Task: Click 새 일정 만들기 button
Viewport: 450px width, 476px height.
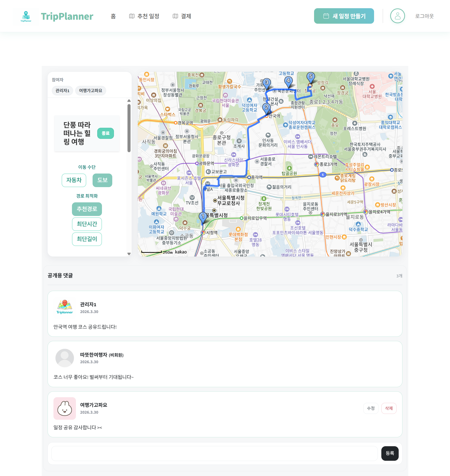Action: tap(344, 16)
